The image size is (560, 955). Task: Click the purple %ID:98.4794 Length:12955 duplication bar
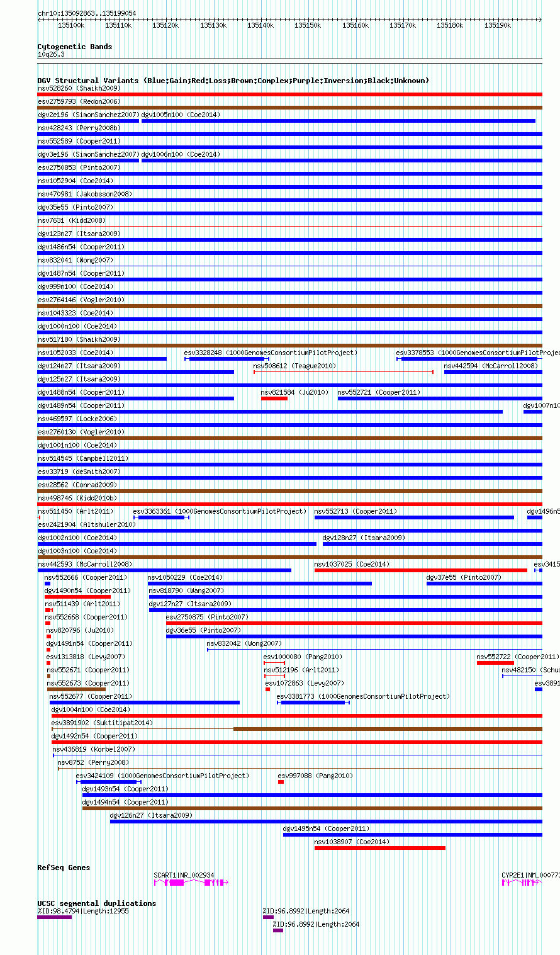pos(55,917)
